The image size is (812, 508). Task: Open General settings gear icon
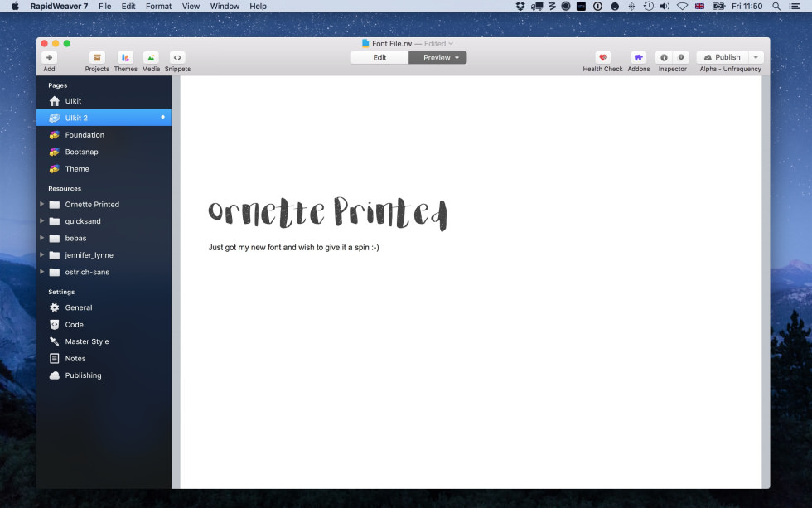click(x=55, y=307)
